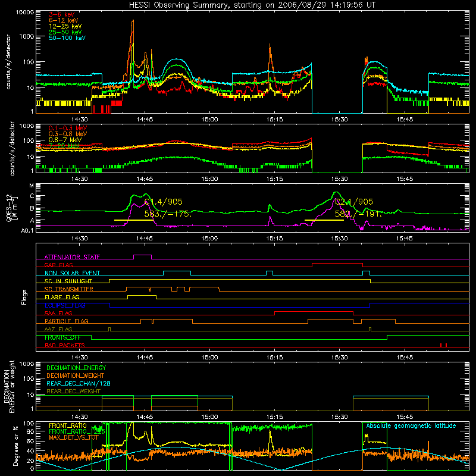Select the yellow 12-25 keV legend label
The width and height of the screenshot is (476, 476).
tap(65, 26)
